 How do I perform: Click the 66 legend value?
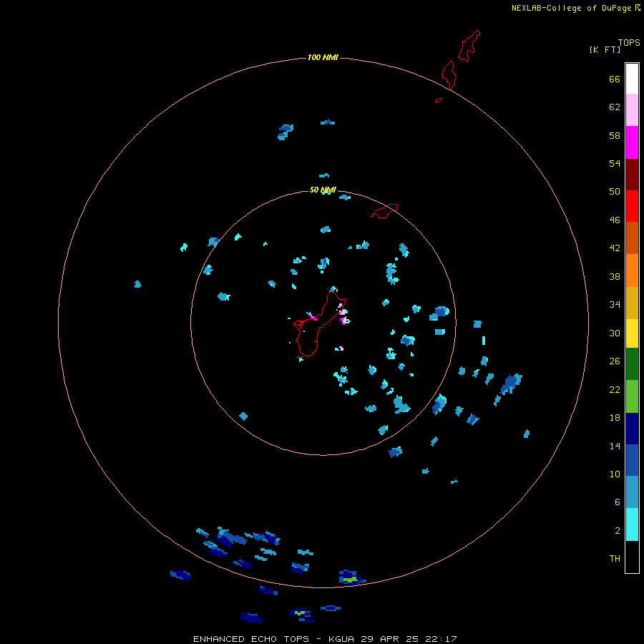[615, 79]
